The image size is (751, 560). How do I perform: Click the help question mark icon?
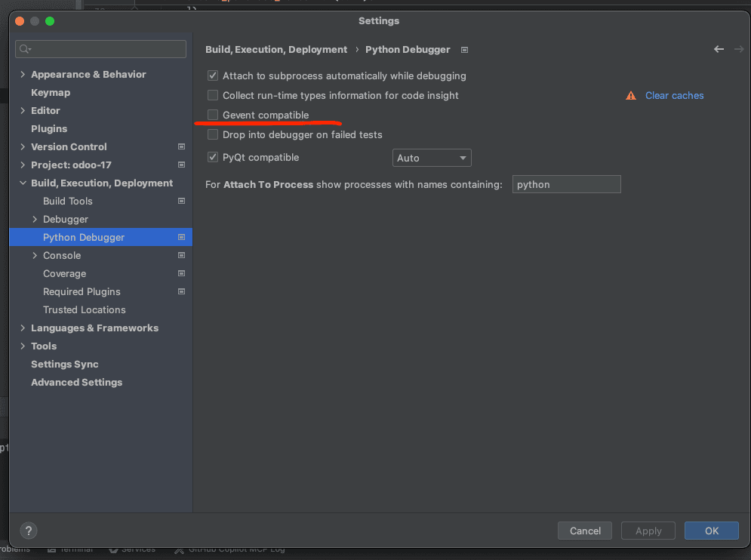28,531
